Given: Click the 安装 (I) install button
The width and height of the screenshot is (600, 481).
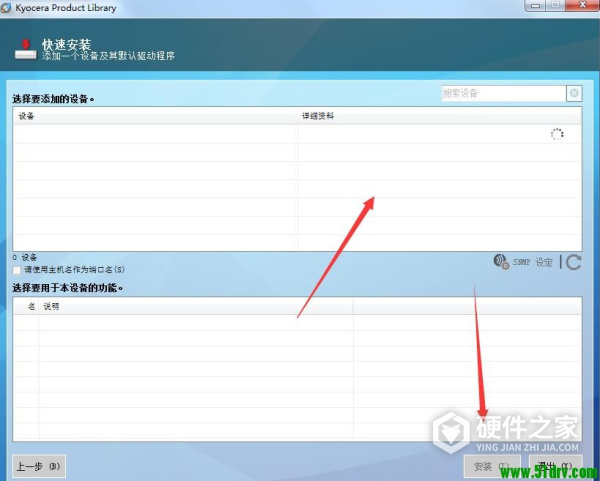Looking at the screenshot, I should pos(492,466).
